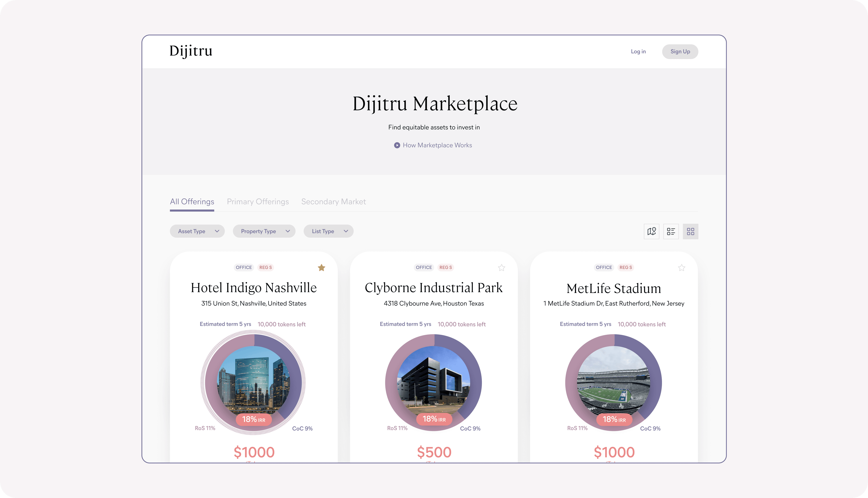The width and height of the screenshot is (868, 498).
Task: Select the All Offerings tab
Action: pyautogui.click(x=192, y=202)
